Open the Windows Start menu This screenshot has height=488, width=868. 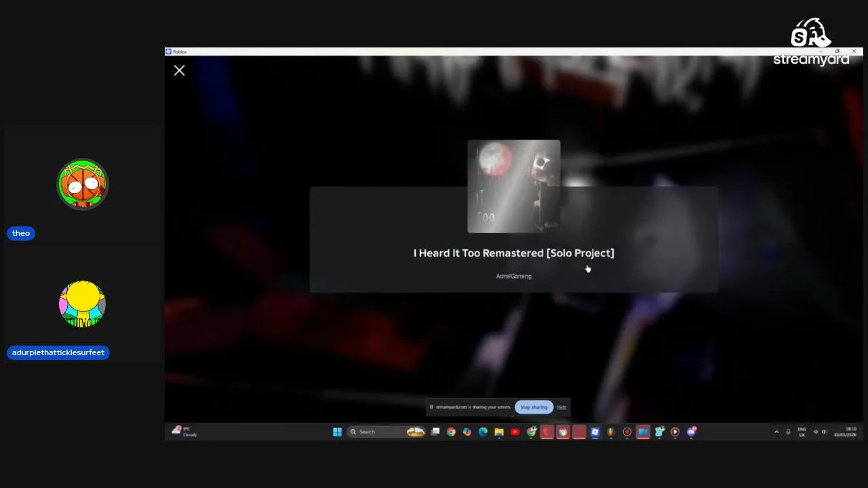pos(337,432)
